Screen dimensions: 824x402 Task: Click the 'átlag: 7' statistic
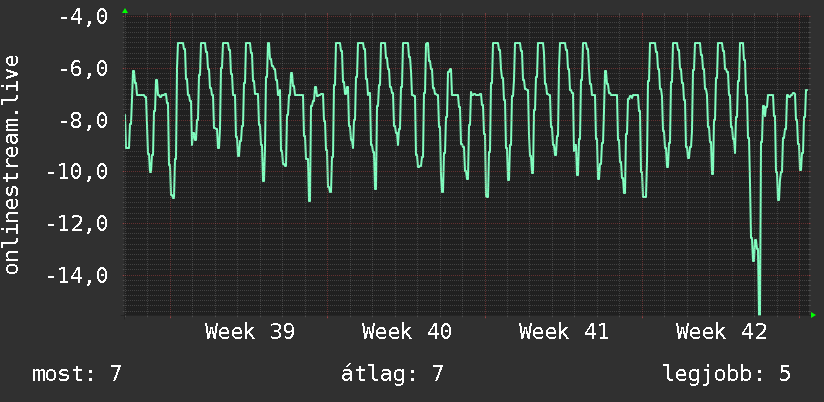pyautogui.click(x=392, y=374)
